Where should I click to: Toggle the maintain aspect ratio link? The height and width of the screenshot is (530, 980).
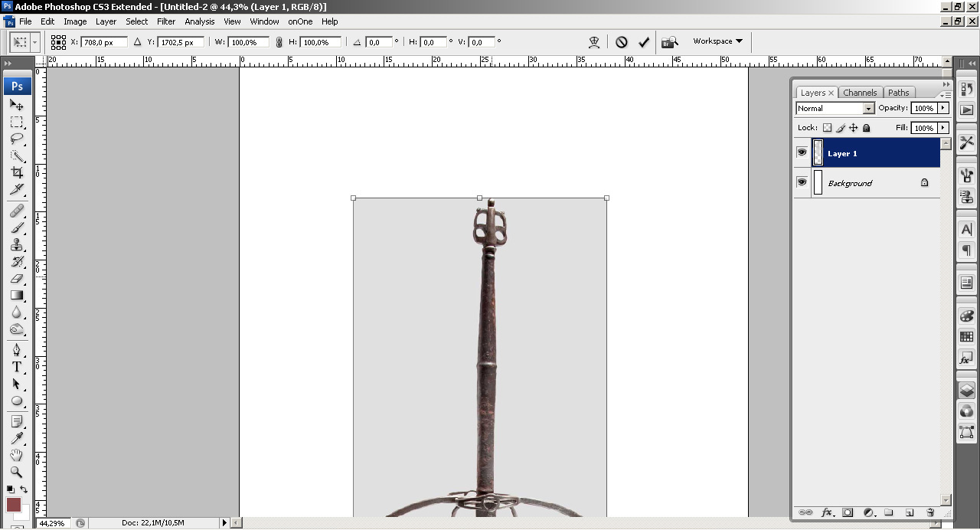(279, 42)
